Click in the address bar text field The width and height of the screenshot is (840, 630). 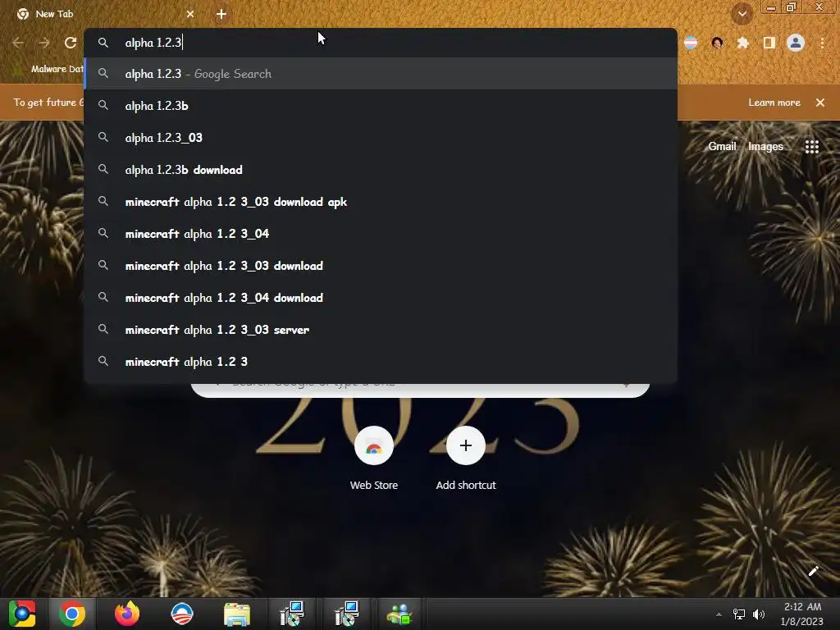coord(381,43)
